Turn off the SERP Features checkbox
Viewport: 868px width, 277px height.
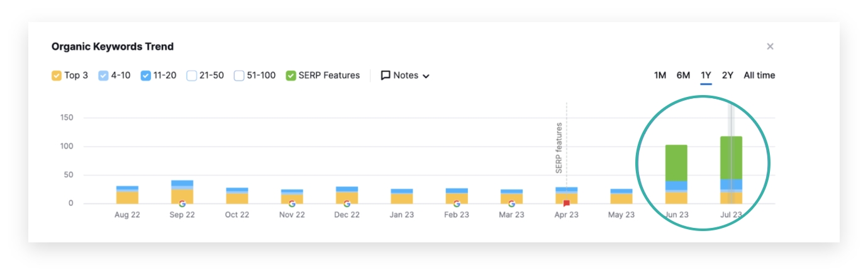(291, 76)
